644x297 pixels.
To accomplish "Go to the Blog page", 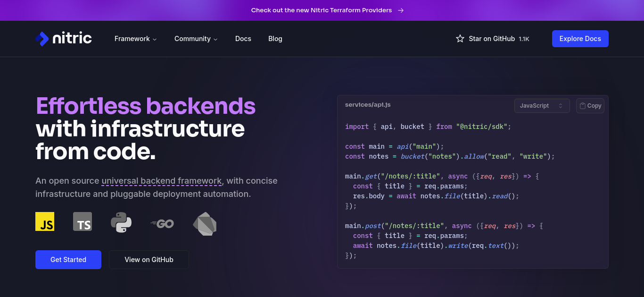I will coord(275,39).
